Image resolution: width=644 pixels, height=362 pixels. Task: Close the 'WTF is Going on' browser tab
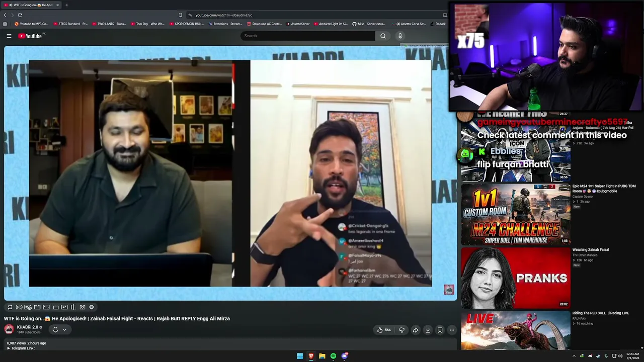pos(57,5)
